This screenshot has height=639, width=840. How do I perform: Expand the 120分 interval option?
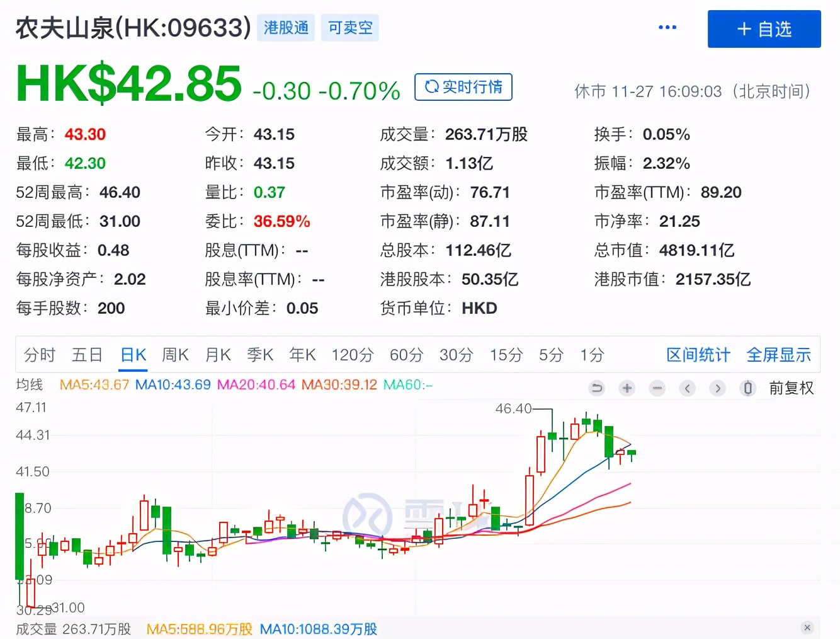coord(352,355)
